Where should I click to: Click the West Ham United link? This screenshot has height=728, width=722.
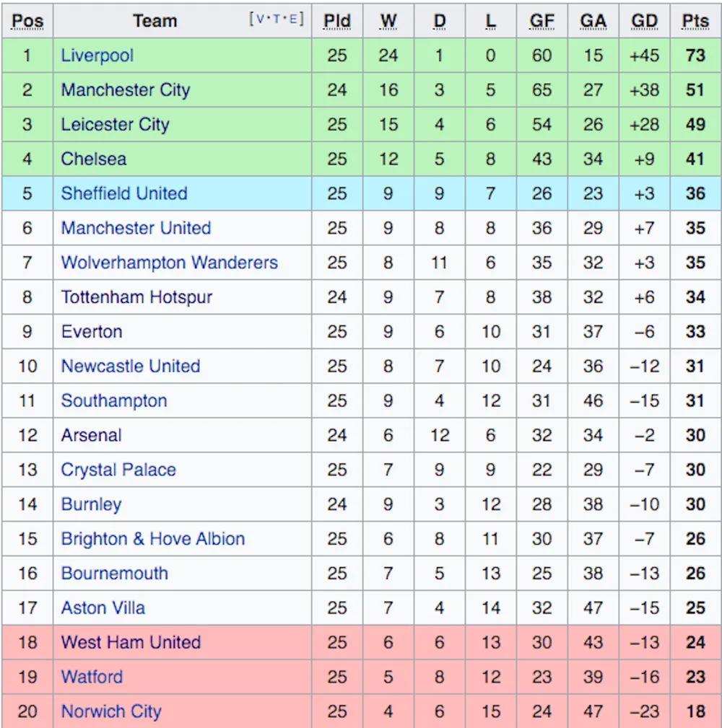[131, 643]
